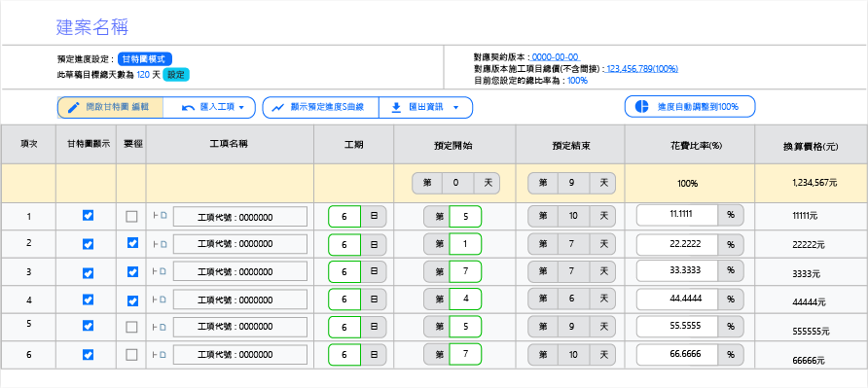Click summary row 預定開始 day 0 value
Image resolution: width=868 pixels, height=388 pixels.
point(457,183)
